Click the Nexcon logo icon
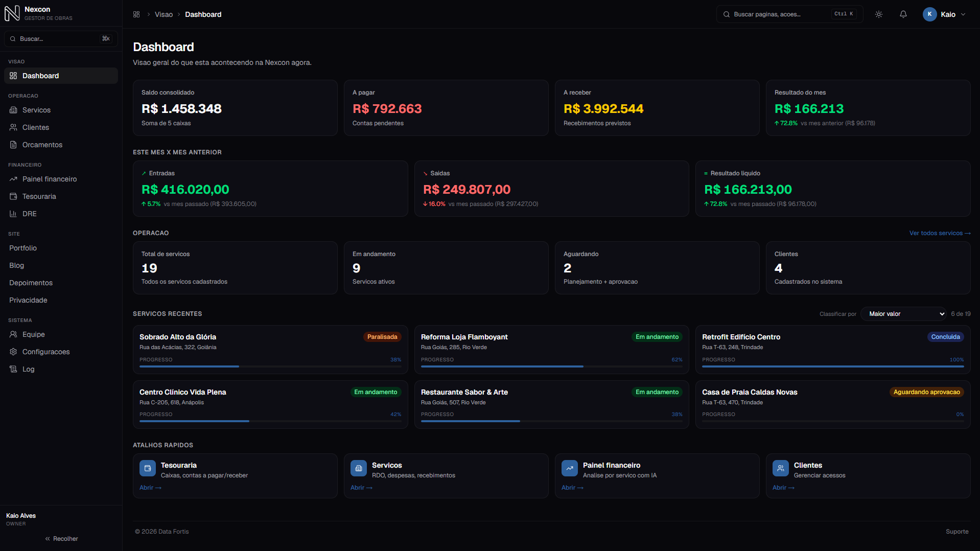 point(12,13)
